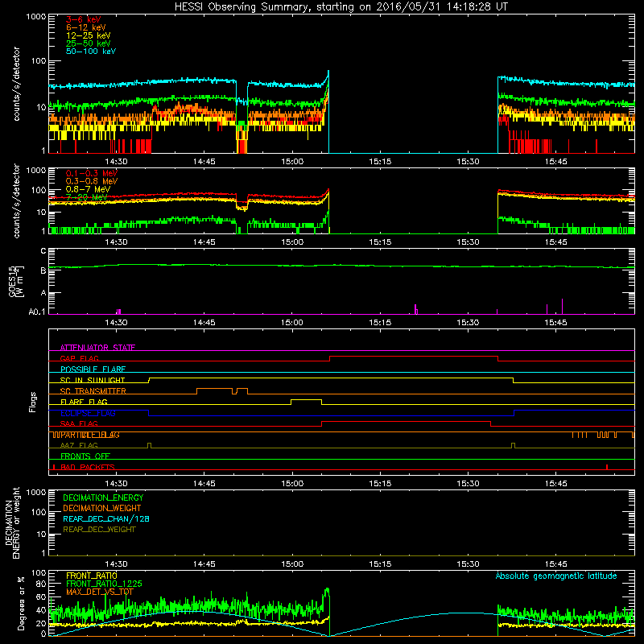Click the FRONTS_OFF flag label
Screen dimensions: 644x644
(85, 456)
